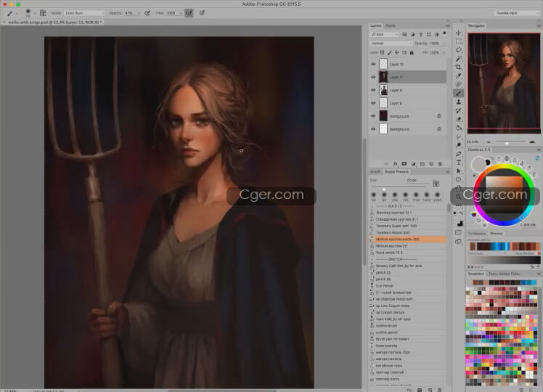Select the Pen tool

click(x=459, y=154)
